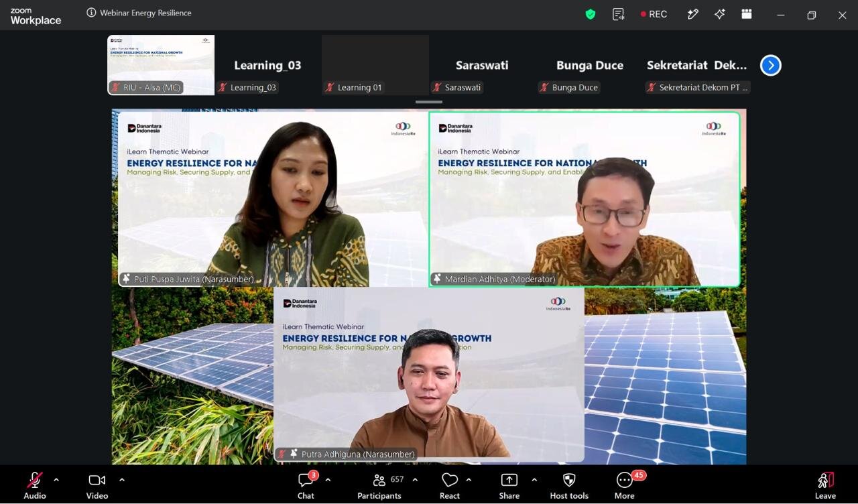Open the meeting notes icon in the title bar
This screenshot has height=504, width=858.
(619, 14)
